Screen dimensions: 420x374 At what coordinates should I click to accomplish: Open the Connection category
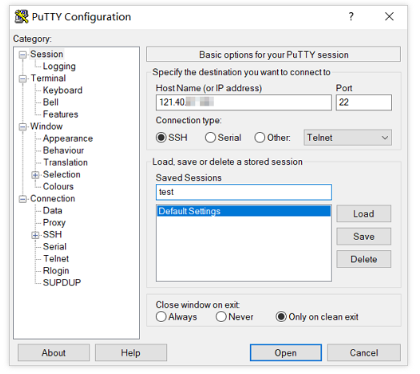pyautogui.click(x=53, y=198)
